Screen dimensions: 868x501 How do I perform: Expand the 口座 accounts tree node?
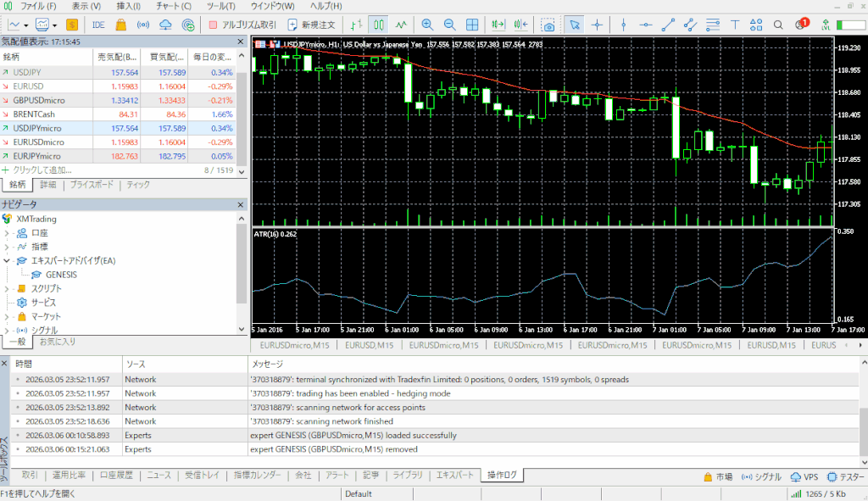[8, 232]
